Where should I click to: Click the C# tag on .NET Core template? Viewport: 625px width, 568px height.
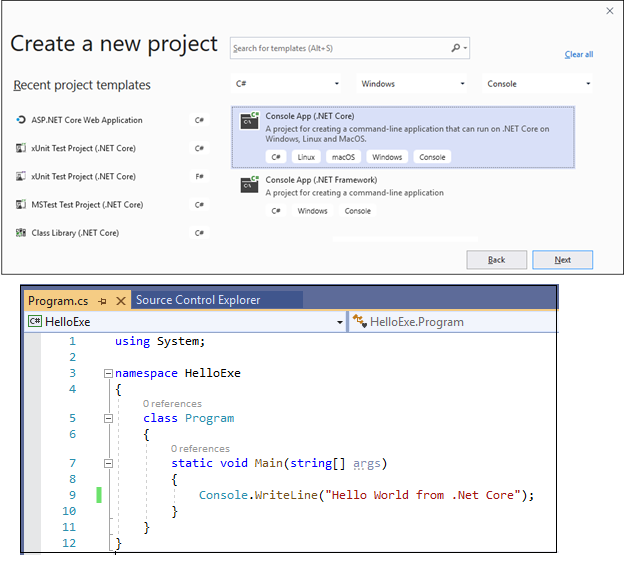[276, 157]
